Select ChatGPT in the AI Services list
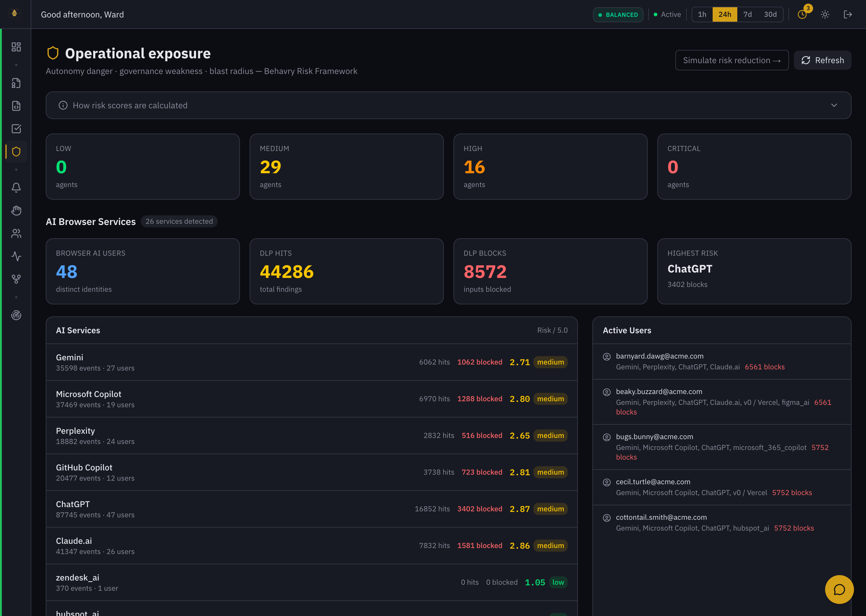866x616 pixels. (73, 504)
